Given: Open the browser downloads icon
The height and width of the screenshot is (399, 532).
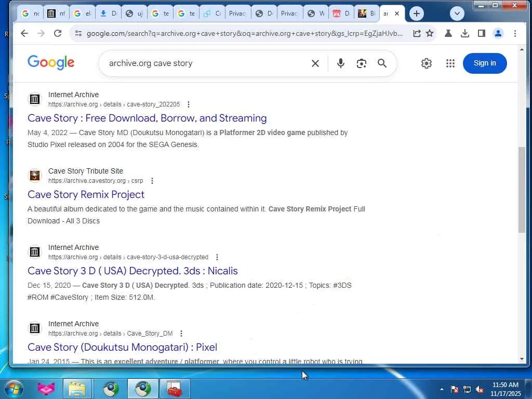Looking at the screenshot, I should pos(465,33).
